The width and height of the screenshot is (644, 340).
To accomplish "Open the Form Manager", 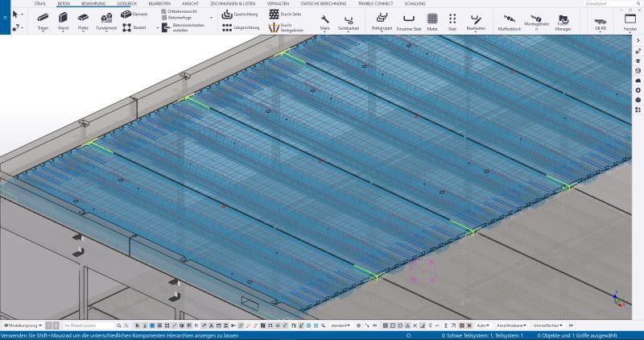I will click(563, 22).
